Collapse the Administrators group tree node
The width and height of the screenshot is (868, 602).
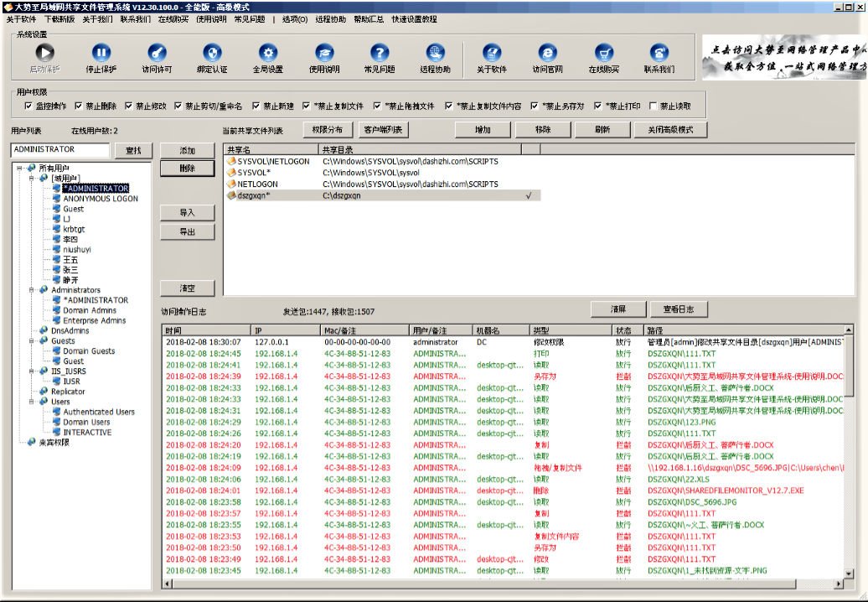point(32,290)
